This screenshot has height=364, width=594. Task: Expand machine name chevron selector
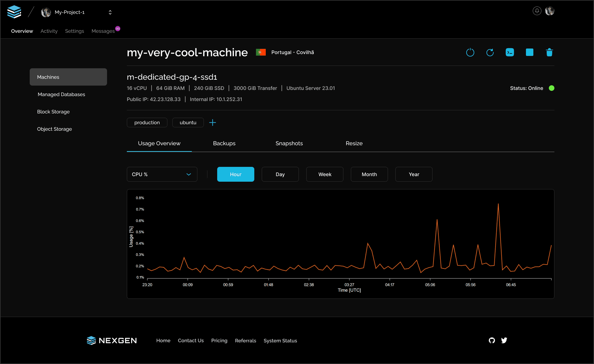109,12
